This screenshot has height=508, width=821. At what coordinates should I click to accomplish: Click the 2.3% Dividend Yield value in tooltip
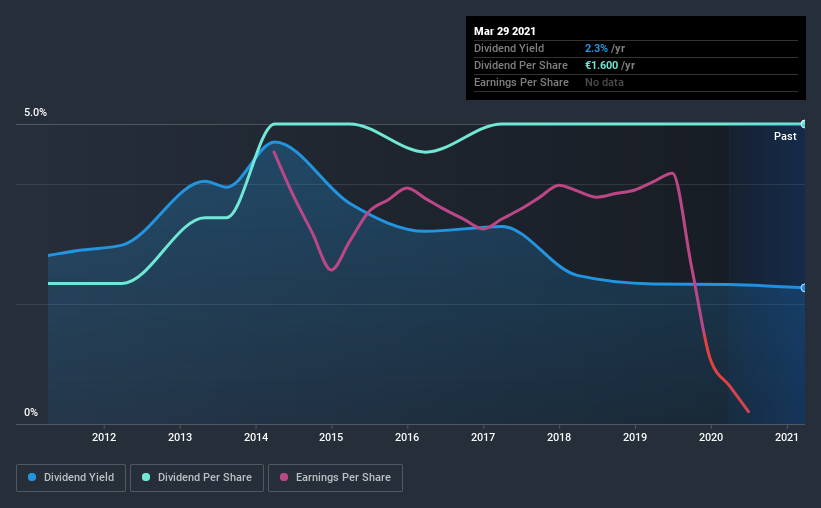596,48
